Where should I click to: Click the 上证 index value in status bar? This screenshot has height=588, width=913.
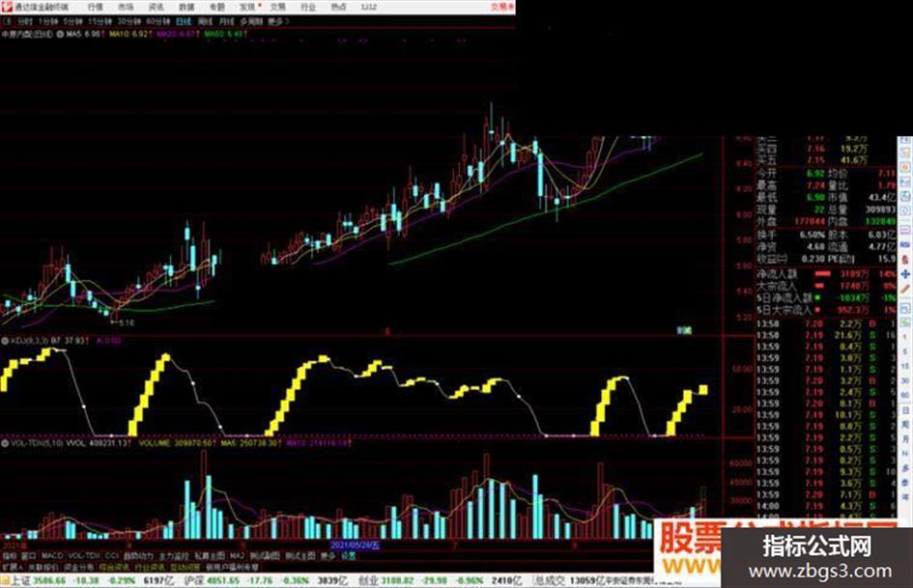(49, 580)
